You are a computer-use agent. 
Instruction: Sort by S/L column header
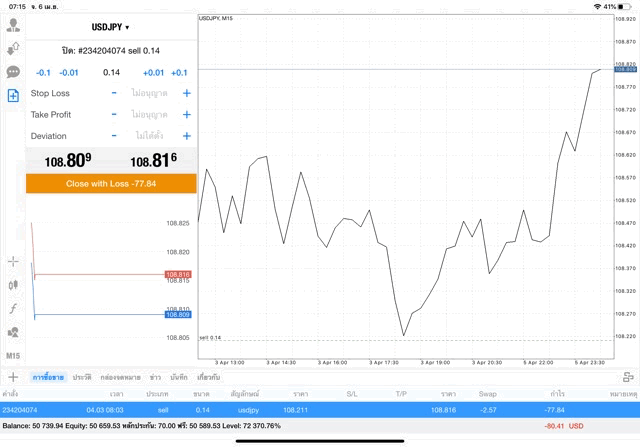(x=352, y=394)
